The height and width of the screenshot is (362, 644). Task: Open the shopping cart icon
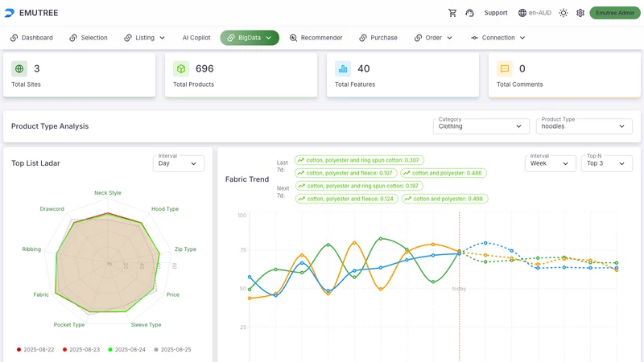point(452,13)
